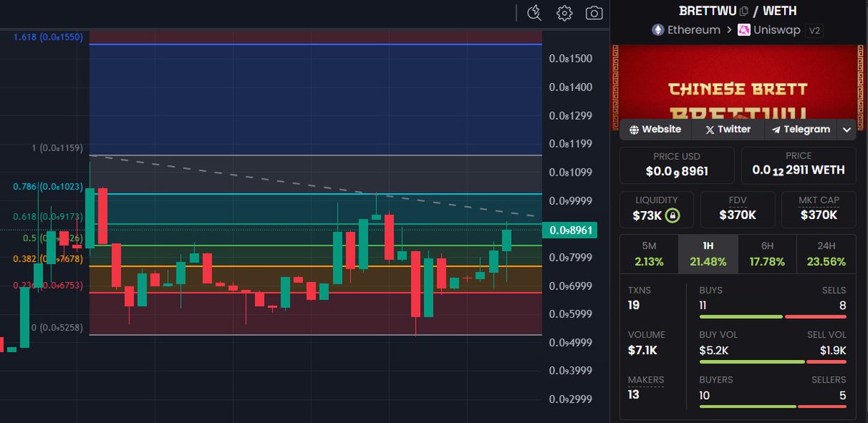This screenshot has height=423, width=868.
Task: Select the 0.382 Fibonacci level label
Action: [x=49, y=259]
